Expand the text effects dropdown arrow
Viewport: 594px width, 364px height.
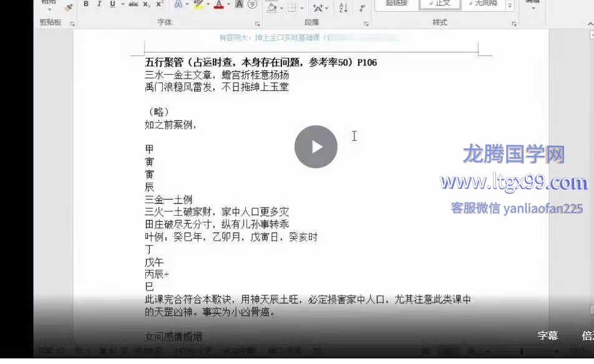pos(187,4)
